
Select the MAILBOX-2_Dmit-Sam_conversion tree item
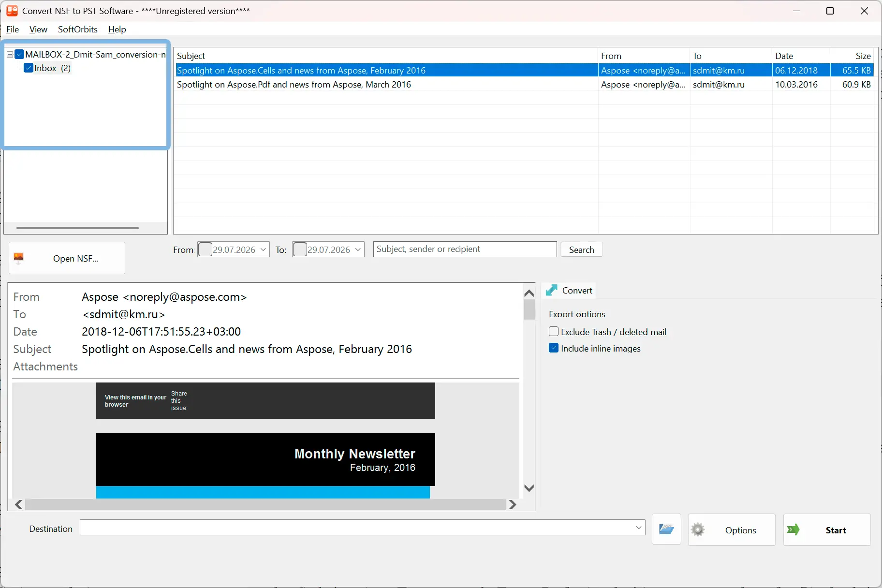95,54
